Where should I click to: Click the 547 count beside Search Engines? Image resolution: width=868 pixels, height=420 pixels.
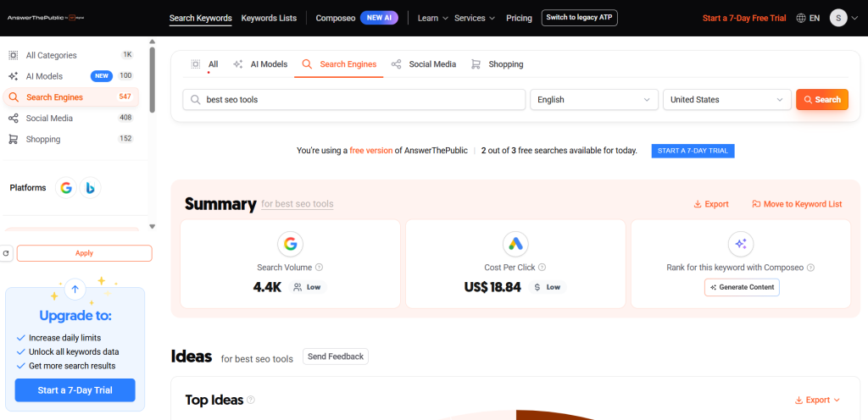point(125,97)
